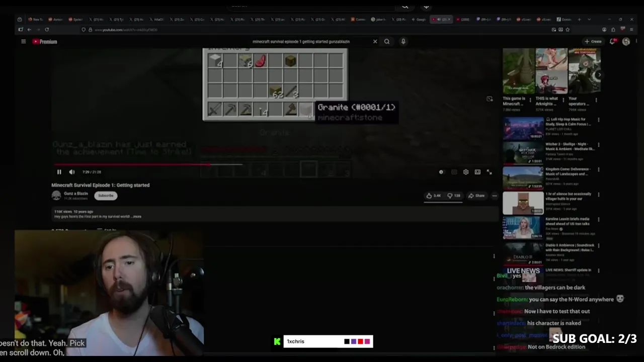Expand the description via ...more
This screenshot has width=644, height=362.
coord(137,217)
